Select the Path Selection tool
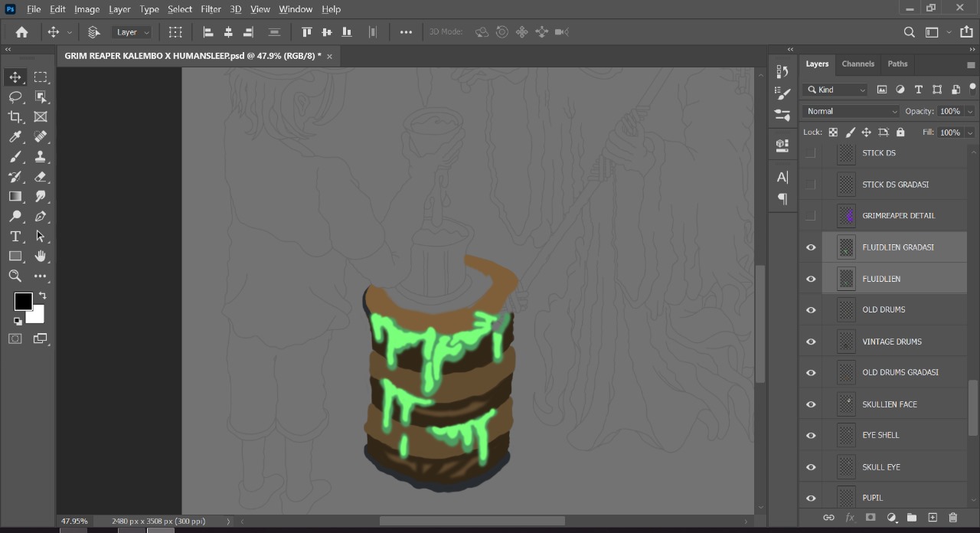The height and width of the screenshot is (533, 980). pyautogui.click(x=41, y=236)
